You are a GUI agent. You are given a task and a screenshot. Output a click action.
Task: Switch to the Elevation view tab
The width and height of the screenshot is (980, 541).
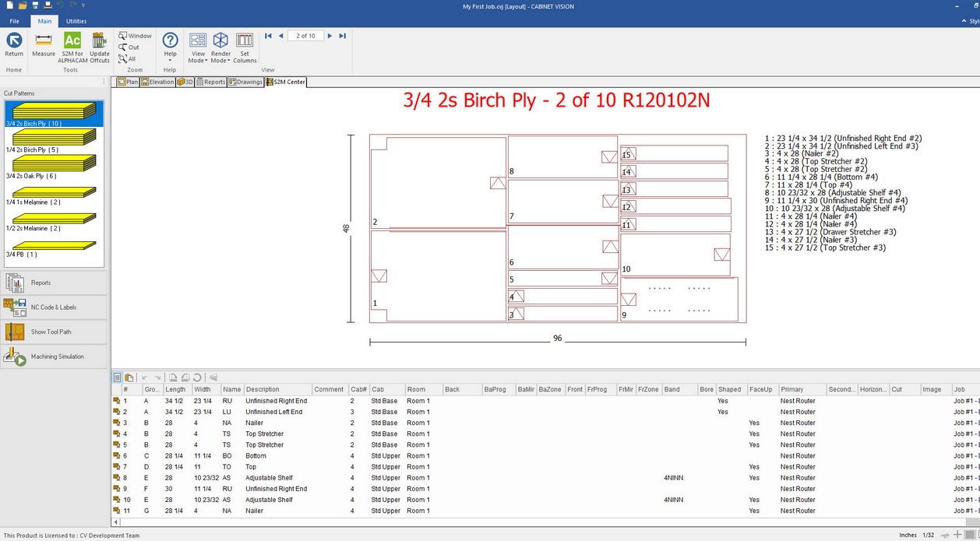point(157,82)
